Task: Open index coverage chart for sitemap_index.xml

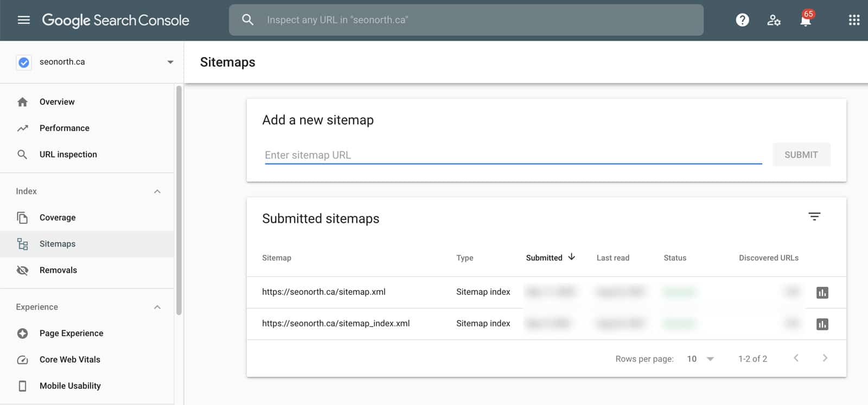Action: point(822,324)
